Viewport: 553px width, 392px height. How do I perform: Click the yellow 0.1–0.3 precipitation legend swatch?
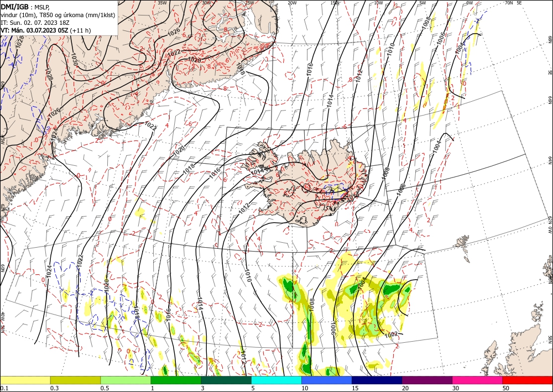click(x=25, y=380)
